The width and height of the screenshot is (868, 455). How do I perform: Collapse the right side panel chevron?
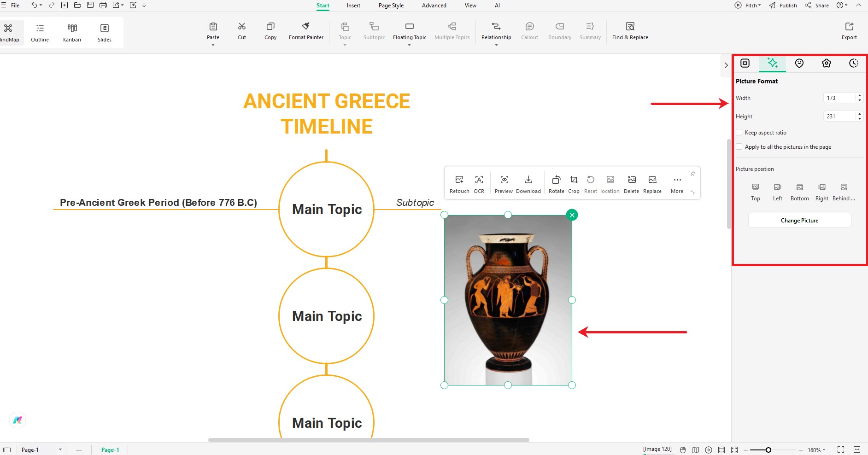pyautogui.click(x=726, y=65)
